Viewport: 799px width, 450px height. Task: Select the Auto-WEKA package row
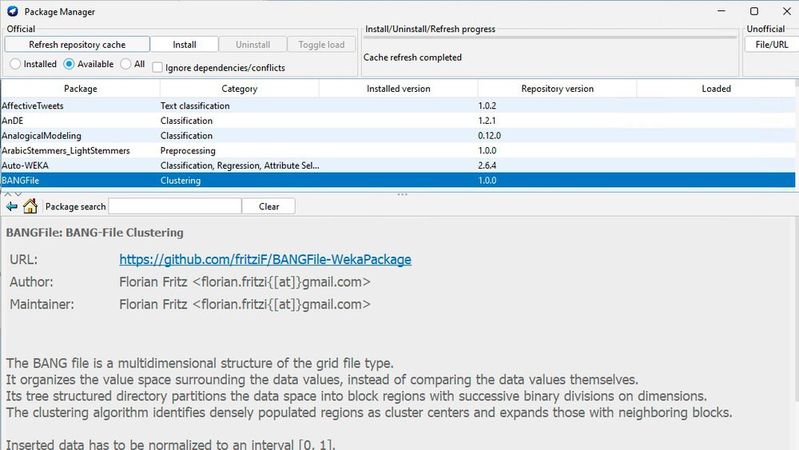tap(398, 165)
